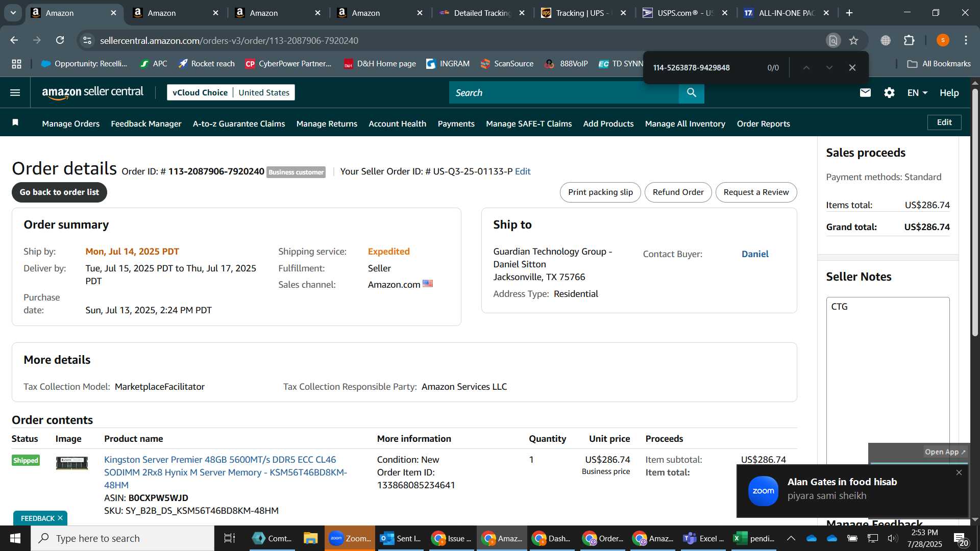
Task: Open Manage Returns menu item
Action: (x=327, y=123)
